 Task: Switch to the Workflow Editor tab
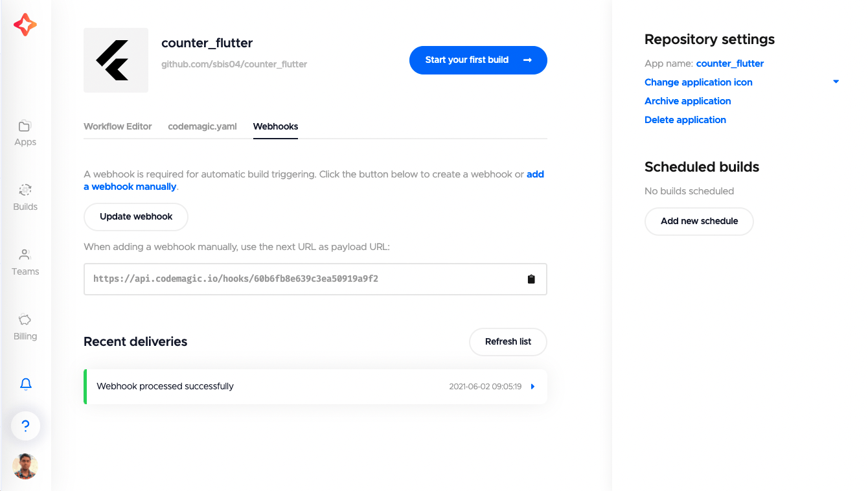118,126
